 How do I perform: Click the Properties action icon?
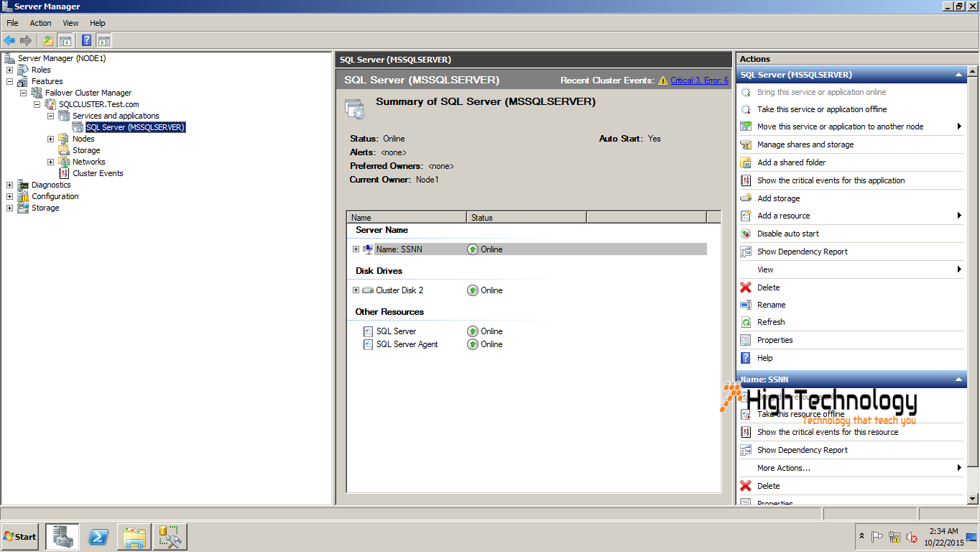pos(746,340)
